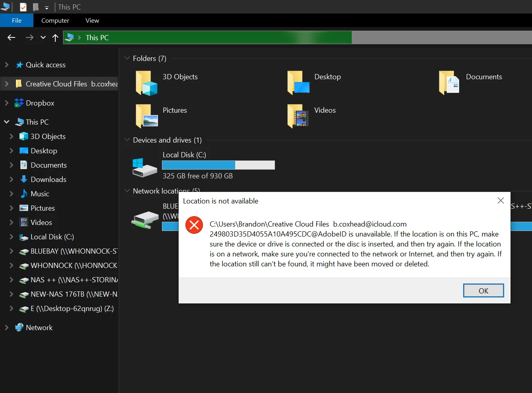Click the Properties checkmark icon in title bar
The height and width of the screenshot is (393, 532).
(x=23, y=7)
